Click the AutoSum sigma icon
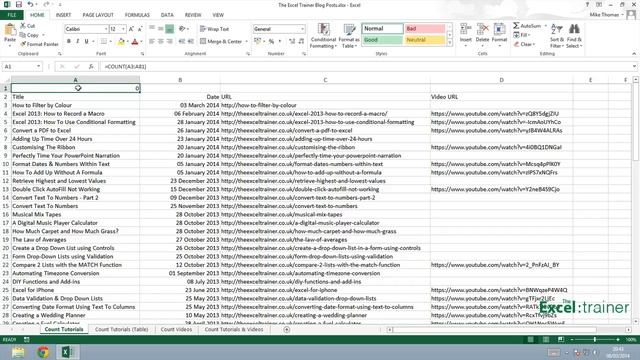Viewport: 640px width, 360px height. point(516,26)
